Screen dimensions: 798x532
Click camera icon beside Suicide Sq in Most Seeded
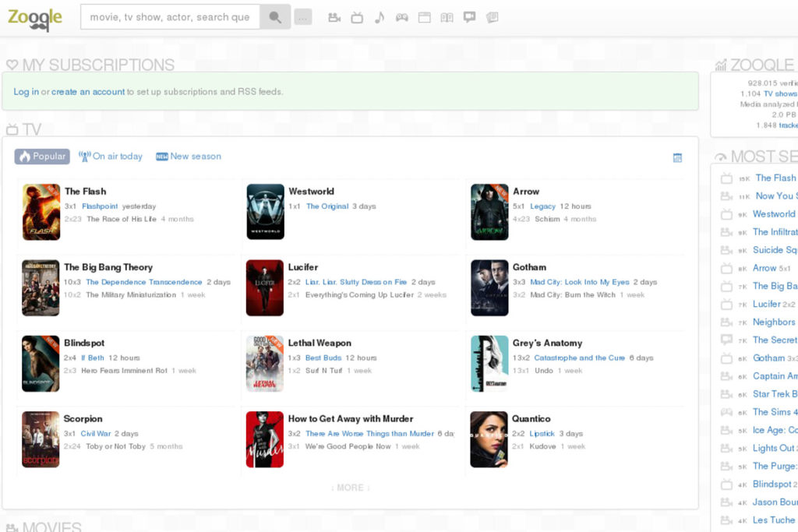pyautogui.click(x=727, y=250)
